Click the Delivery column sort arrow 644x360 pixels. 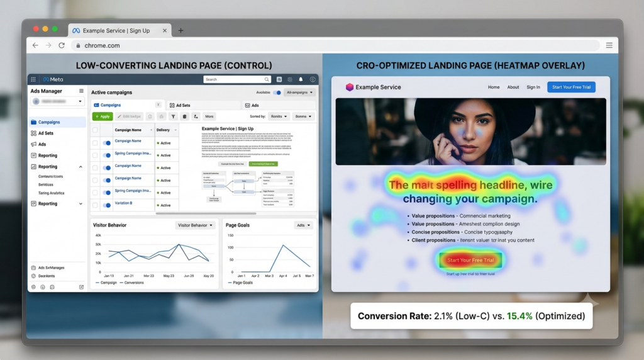pyautogui.click(x=175, y=130)
